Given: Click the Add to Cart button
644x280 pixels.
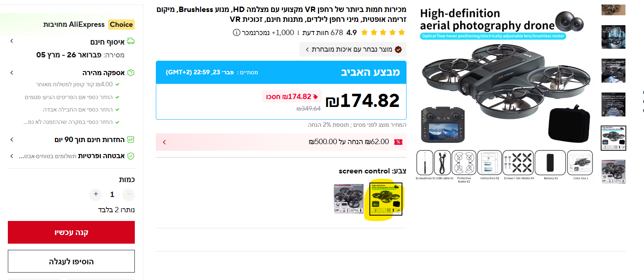Looking at the screenshot, I should click(x=71, y=261).
